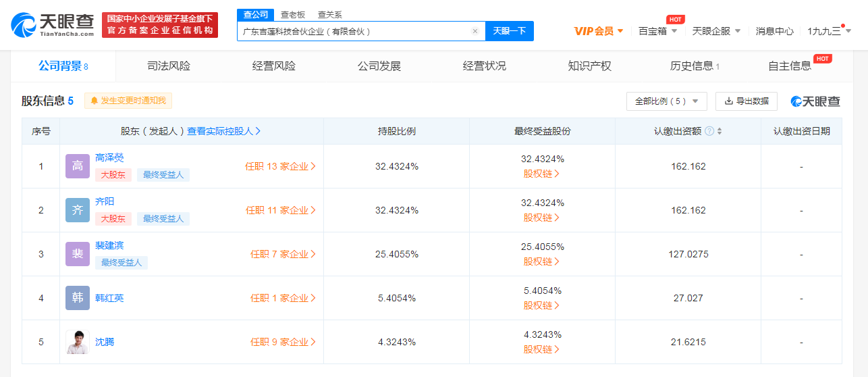Open 查看实际控股人 link
This screenshot has height=377, width=868.
pos(224,131)
